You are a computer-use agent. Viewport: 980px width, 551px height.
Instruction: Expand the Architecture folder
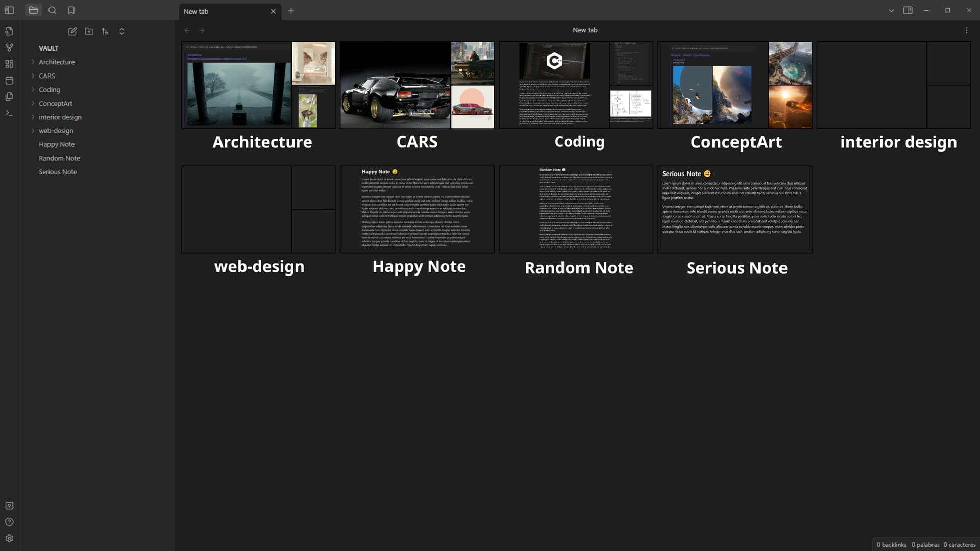pos(33,62)
